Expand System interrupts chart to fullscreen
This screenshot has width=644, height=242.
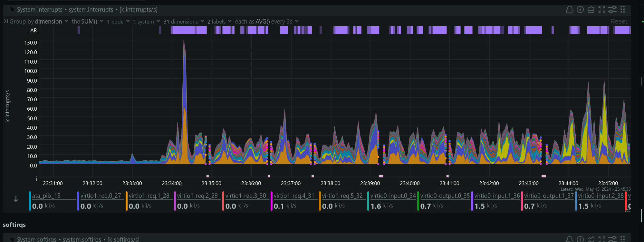tap(602, 10)
